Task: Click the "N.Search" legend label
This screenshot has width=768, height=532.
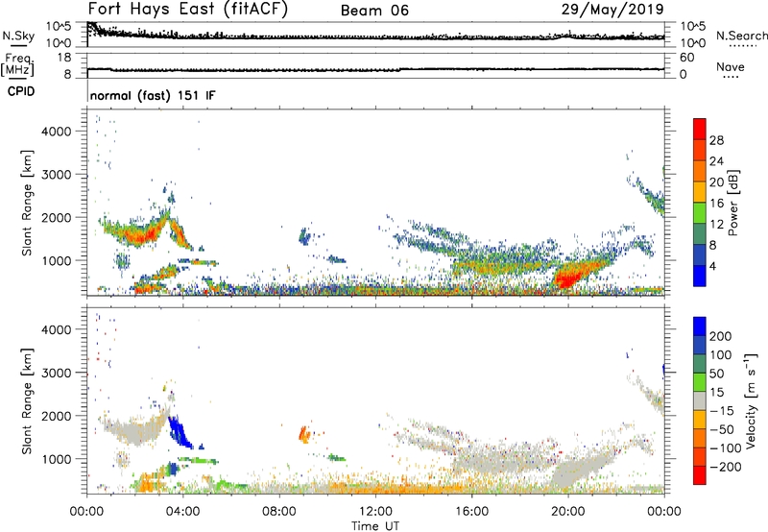Action: [741, 36]
